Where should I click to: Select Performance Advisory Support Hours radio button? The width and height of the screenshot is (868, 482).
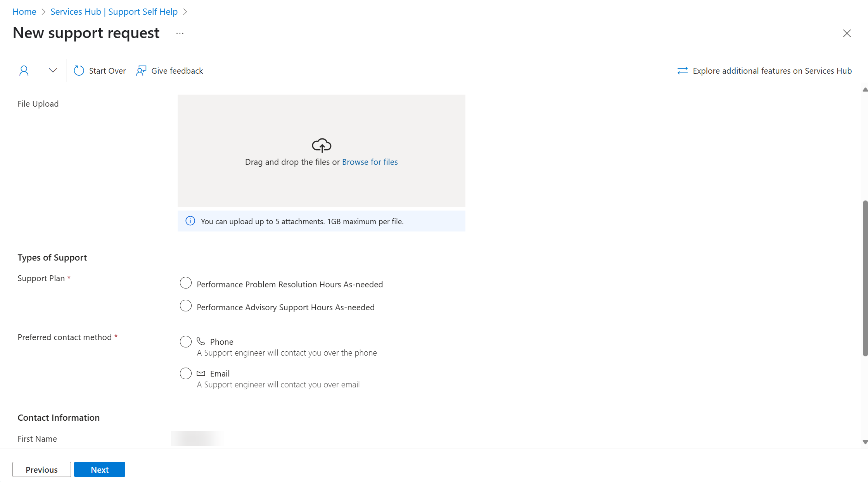[x=185, y=306]
